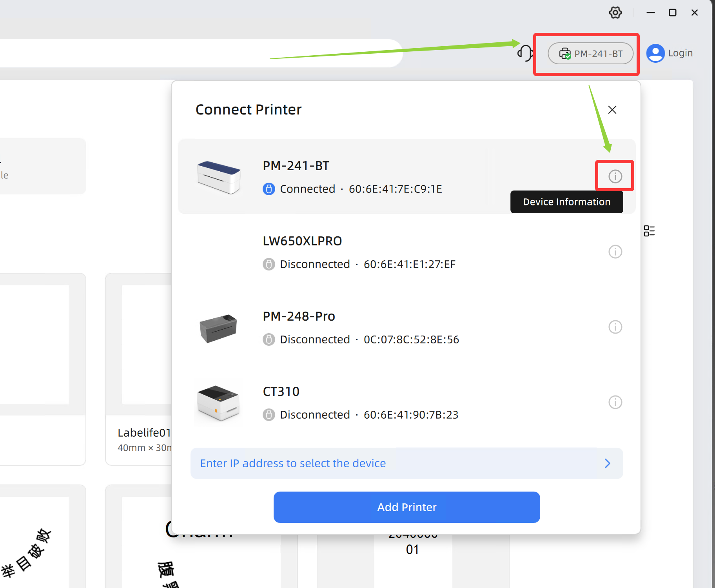This screenshot has width=715, height=588.
Task: Click the Login link
Action: (680, 53)
